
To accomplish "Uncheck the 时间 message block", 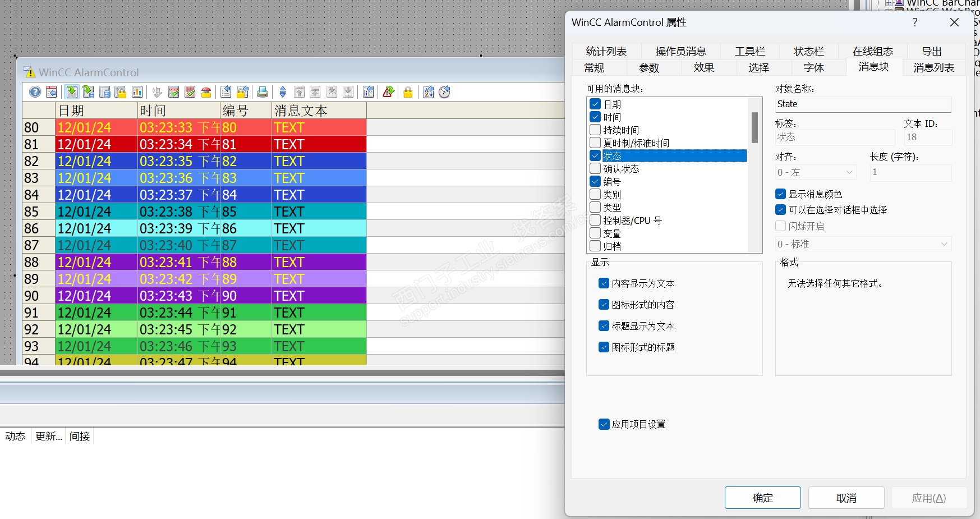I will pyautogui.click(x=595, y=117).
